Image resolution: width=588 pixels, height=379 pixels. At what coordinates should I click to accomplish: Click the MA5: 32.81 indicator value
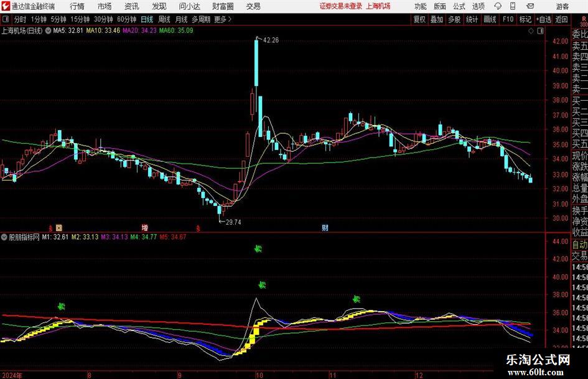[x=68, y=30]
